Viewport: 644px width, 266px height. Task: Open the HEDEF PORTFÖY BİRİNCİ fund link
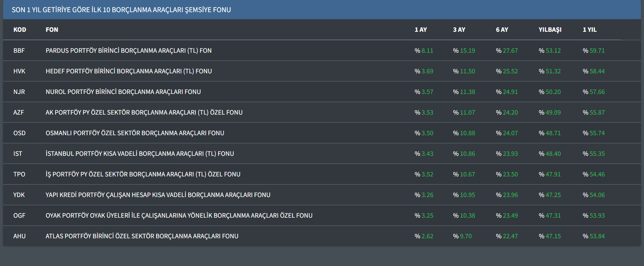[129, 71]
